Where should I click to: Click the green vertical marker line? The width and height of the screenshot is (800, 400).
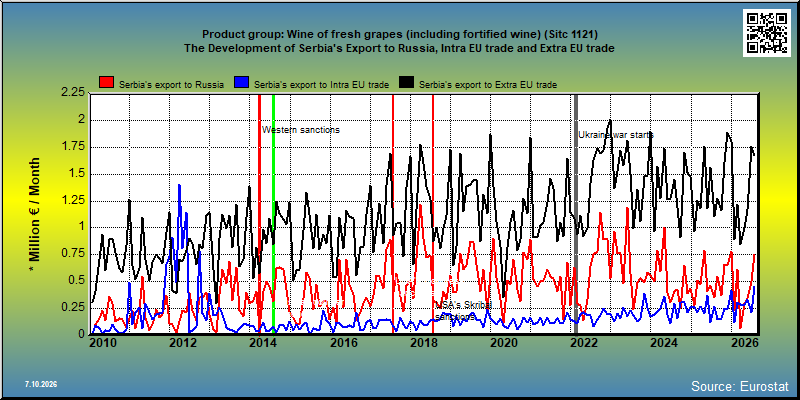tap(273, 214)
